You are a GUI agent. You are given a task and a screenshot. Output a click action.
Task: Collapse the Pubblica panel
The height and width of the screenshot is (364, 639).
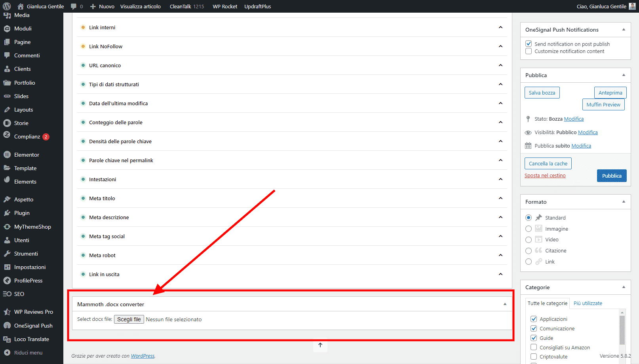624,75
